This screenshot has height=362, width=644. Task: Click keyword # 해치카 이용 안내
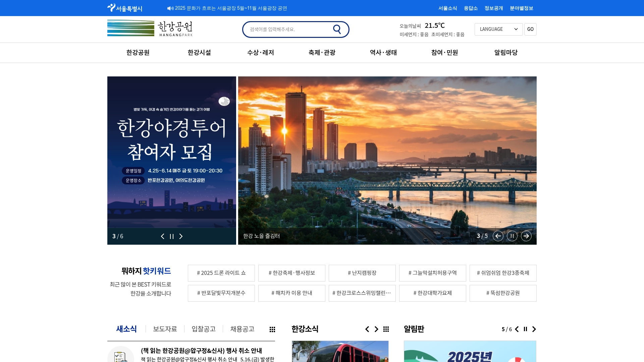(292, 293)
